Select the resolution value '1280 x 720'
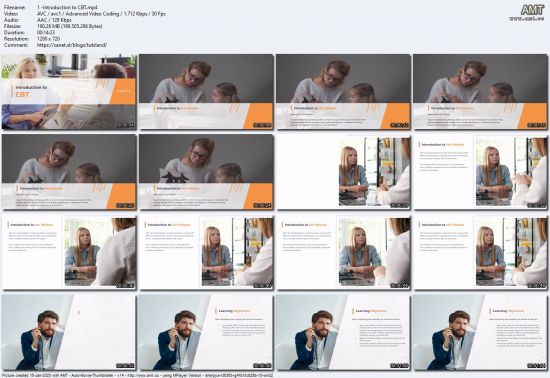Image resolution: width=550 pixels, height=378 pixels. pyautogui.click(x=48, y=39)
